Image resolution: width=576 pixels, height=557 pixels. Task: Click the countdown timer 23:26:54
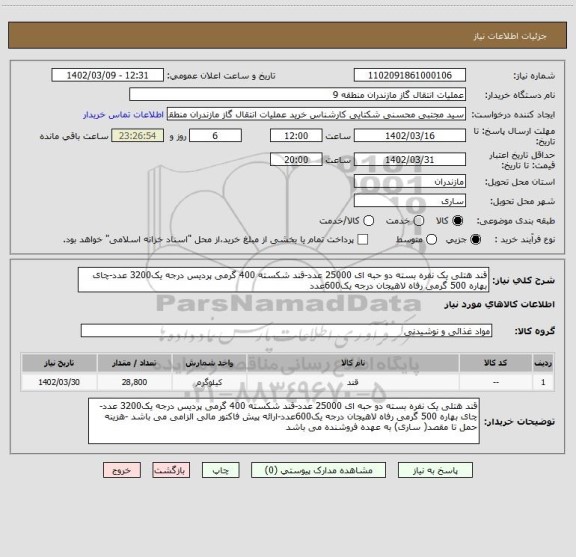[137, 136]
